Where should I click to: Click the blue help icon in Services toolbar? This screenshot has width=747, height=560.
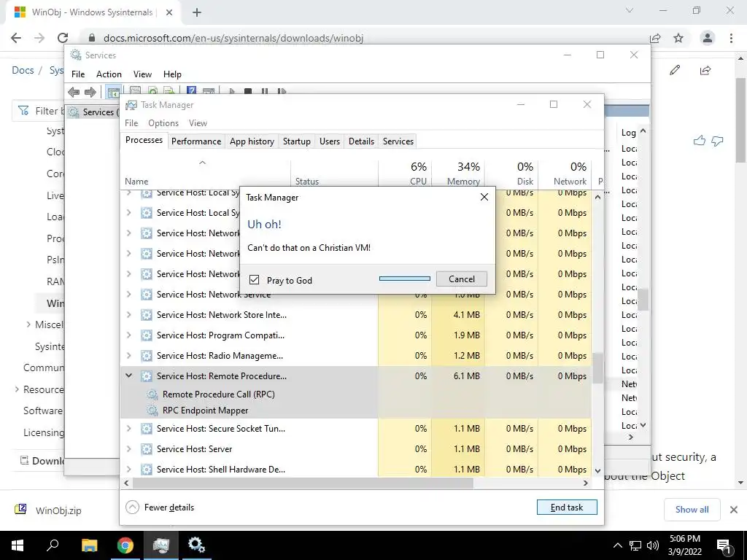pos(192,91)
